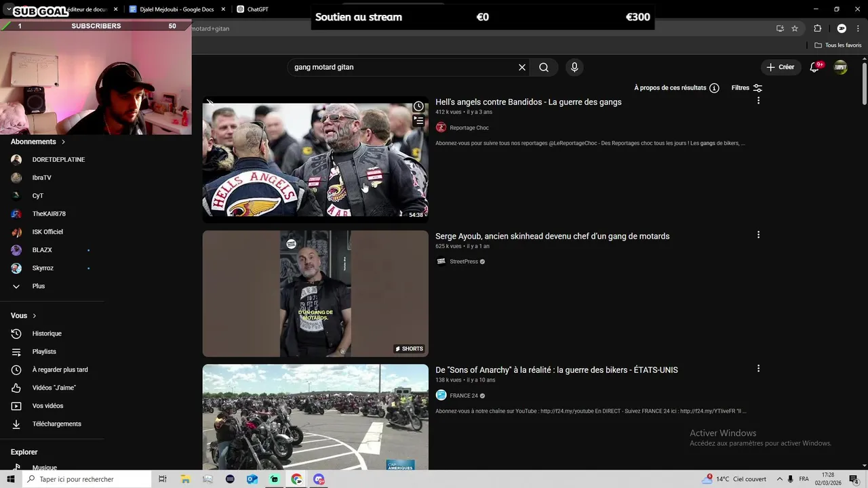This screenshot has width=868, height=488.
Task: Open the Créer menu button
Action: (780, 67)
